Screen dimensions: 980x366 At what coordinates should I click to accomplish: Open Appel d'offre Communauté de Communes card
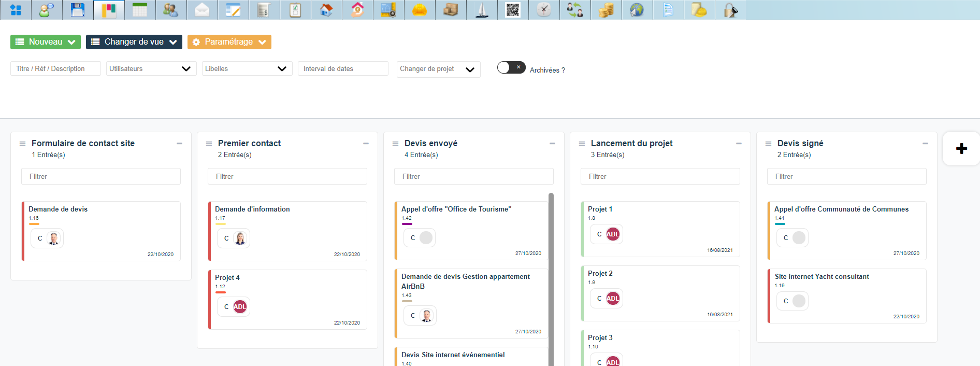(x=847, y=231)
